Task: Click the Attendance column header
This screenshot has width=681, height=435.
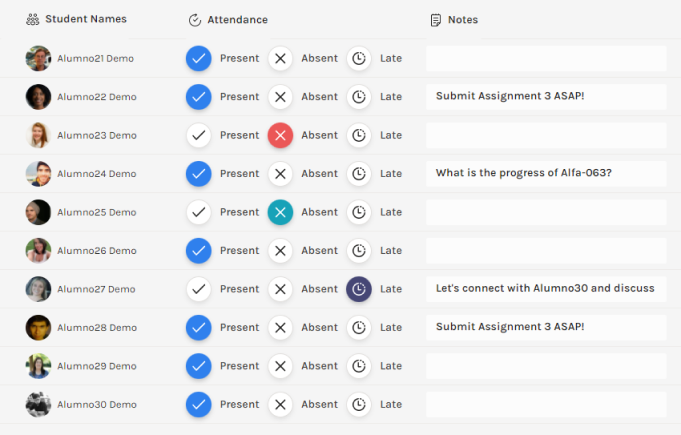Action: tap(237, 20)
